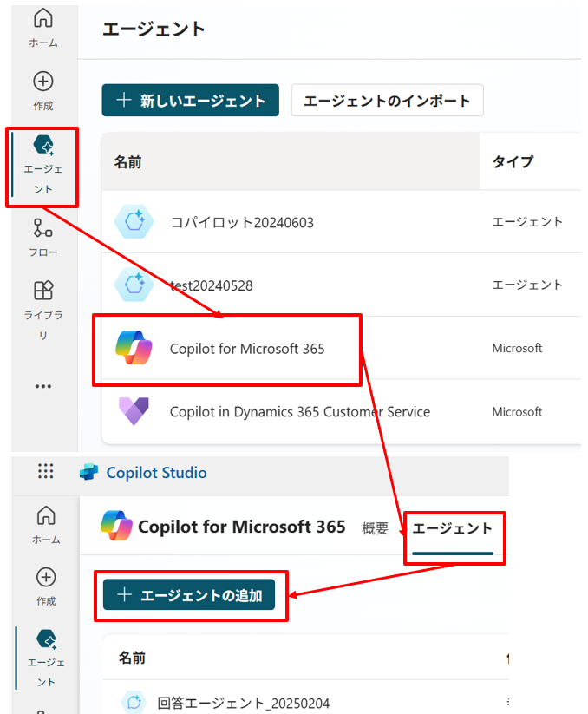
Task: Open the app launcher waffle icon
Action: click(x=45, y=471)
